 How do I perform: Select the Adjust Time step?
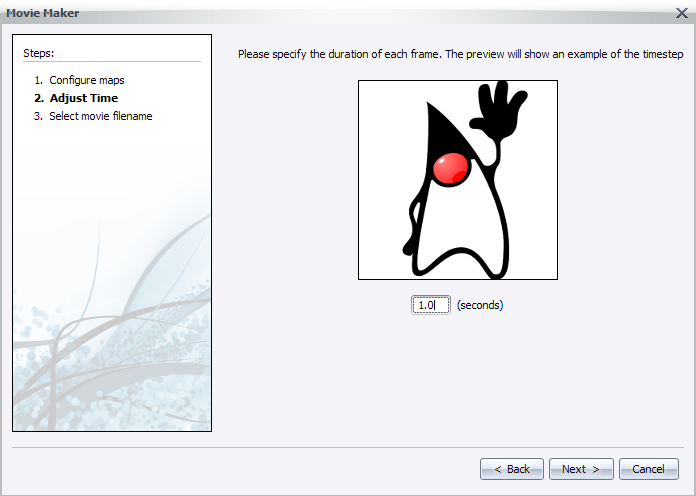pyautogui.click(x=83, y=98)
